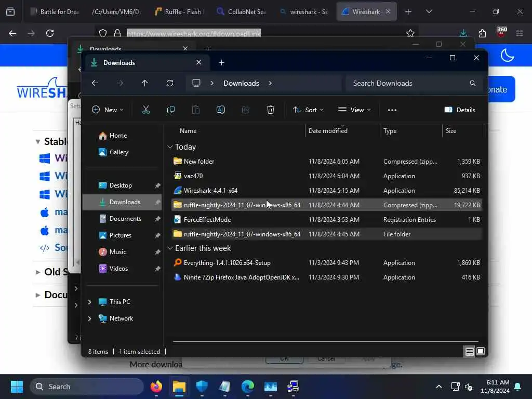The height and width of the screenshot is (399, 532).
Task: Toggle Wireshark site dark mode moon icon
Action: coord(507,55)
